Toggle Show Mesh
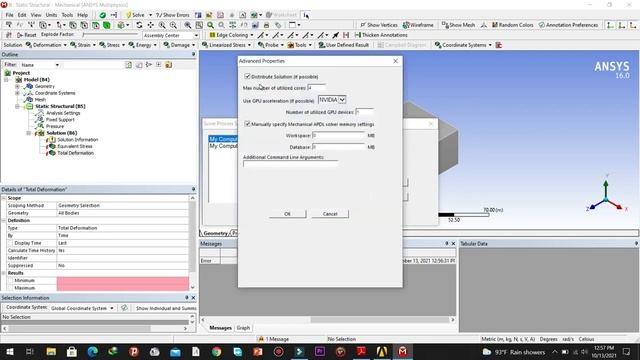The image size is (640, 360). click(x=458, y=25)
